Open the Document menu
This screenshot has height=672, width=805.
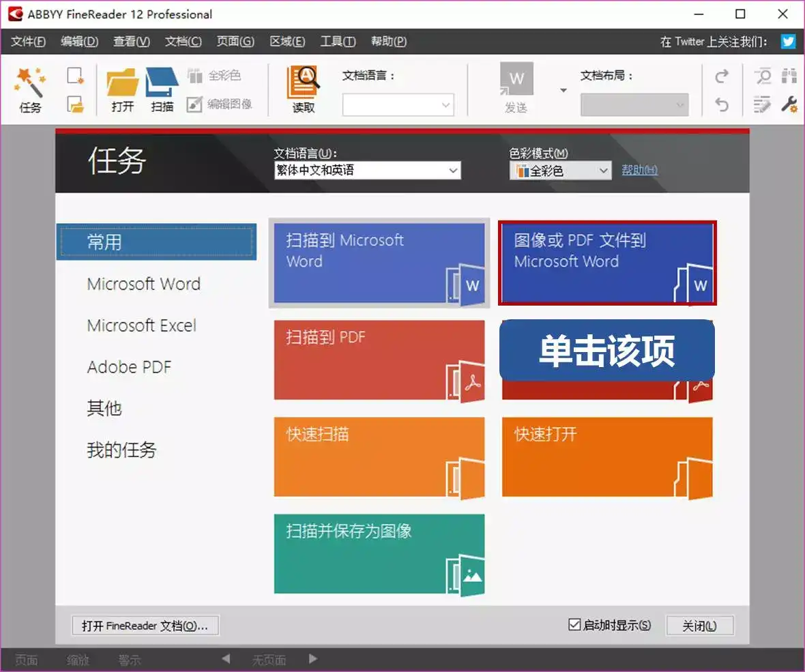(184, 41)
